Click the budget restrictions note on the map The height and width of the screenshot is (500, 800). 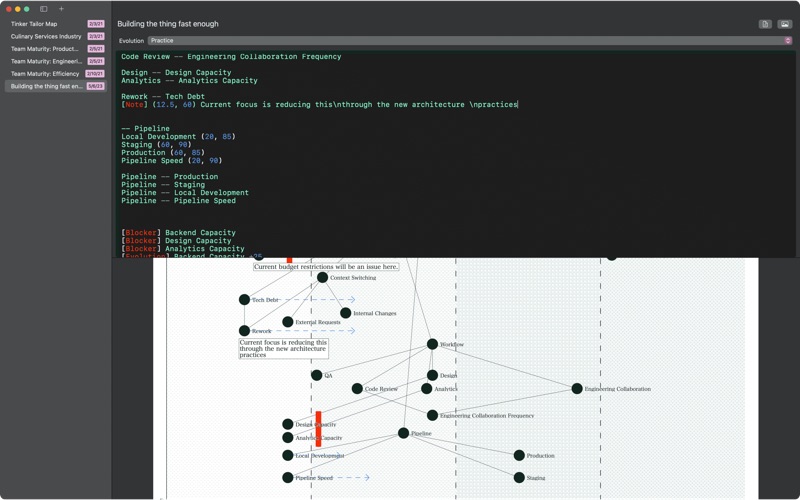(326, 266)
